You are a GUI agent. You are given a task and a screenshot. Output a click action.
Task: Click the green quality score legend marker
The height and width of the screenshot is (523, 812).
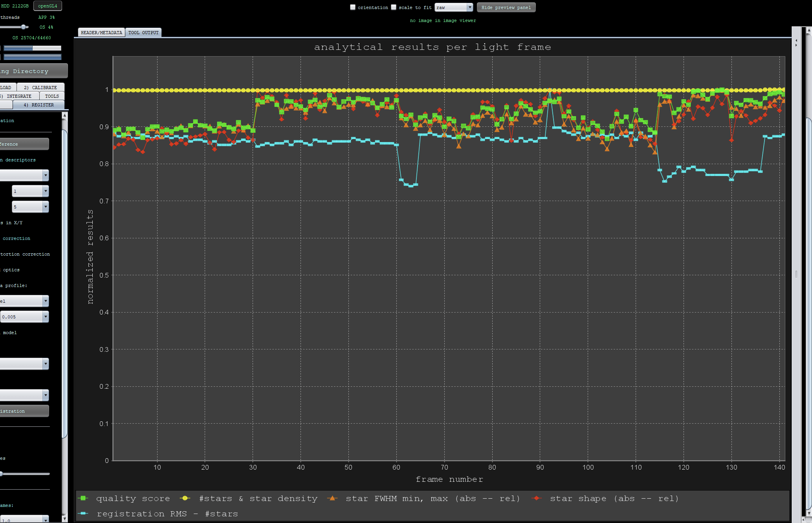tap(83, 498)
